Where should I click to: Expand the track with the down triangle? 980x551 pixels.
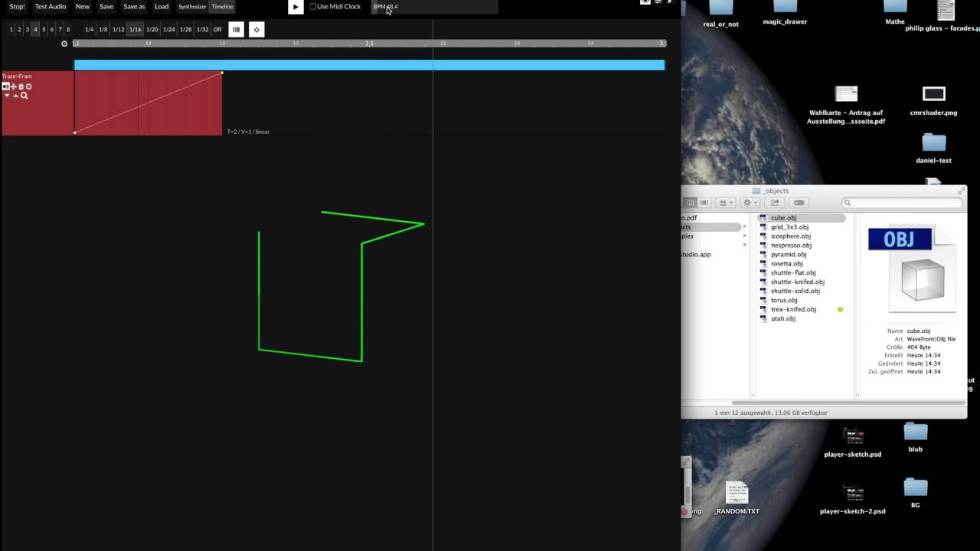(x=7, y=96)
